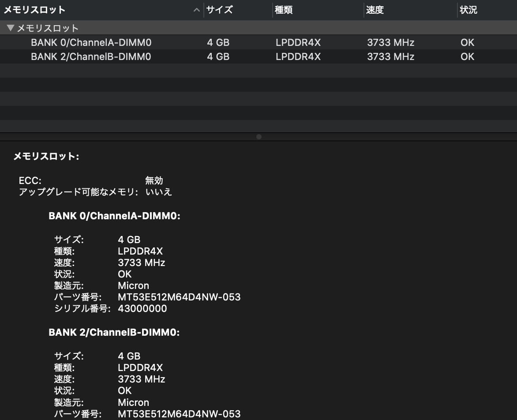
Task: Collapse the メモリスロット disclosure triangle
Action: pyautogui.click(x=11, y=28)
